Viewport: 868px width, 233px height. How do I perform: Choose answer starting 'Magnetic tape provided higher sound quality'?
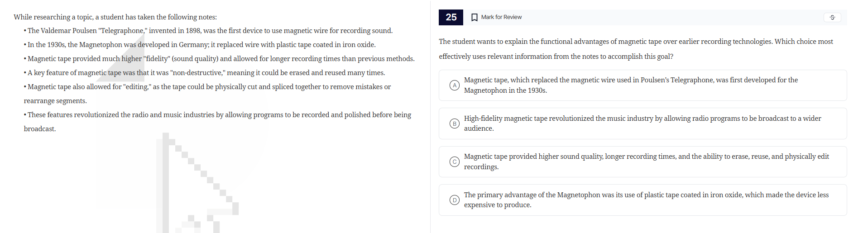[x=646, y=162]
